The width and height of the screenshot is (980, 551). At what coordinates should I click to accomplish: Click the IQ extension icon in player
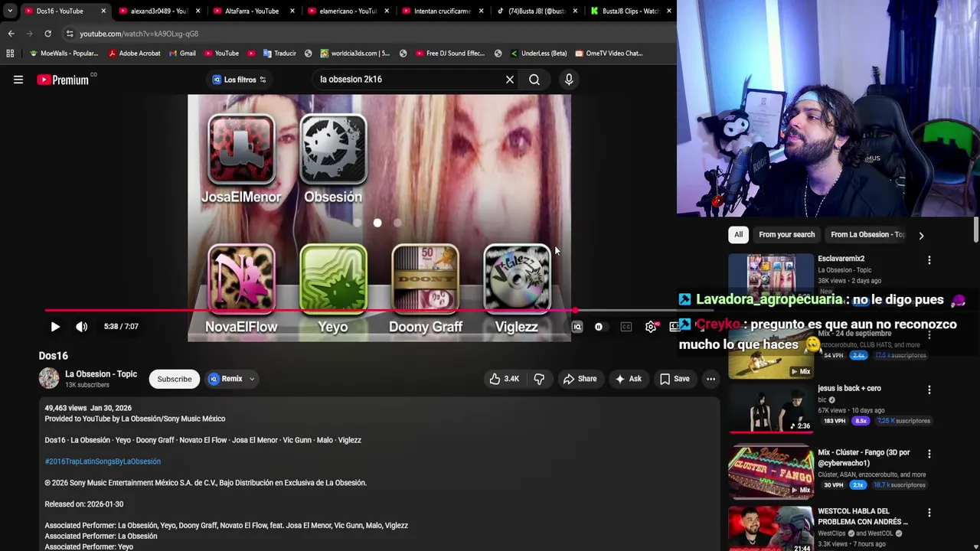[577, 327]
